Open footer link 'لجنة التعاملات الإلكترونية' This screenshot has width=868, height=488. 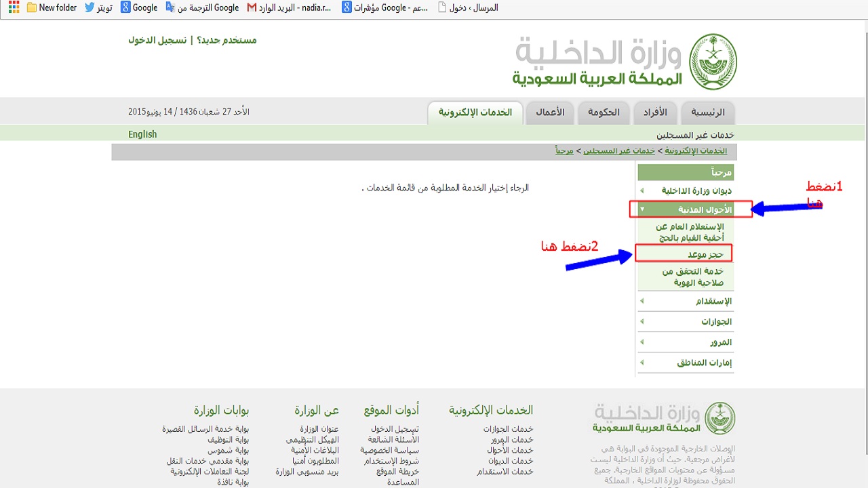pyautogui.click(x=210, y=471)
